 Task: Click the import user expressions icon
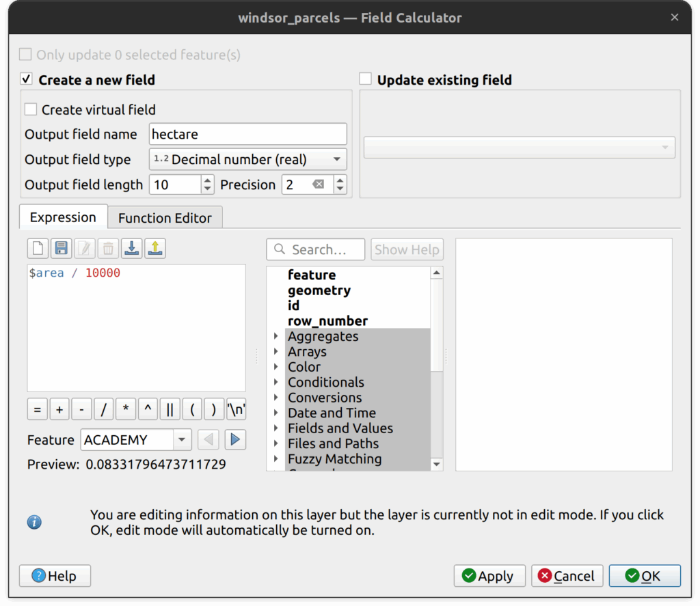131,249
